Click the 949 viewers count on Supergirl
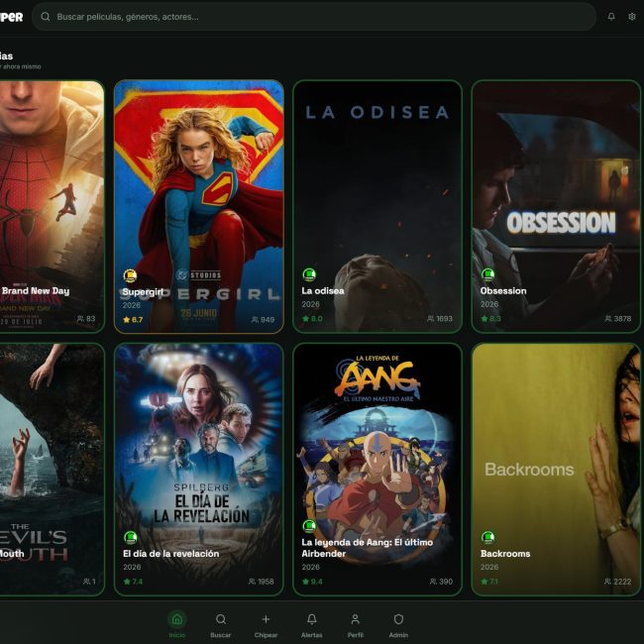Viewport: 644px width, 644px height. click(x=263, y=320)
